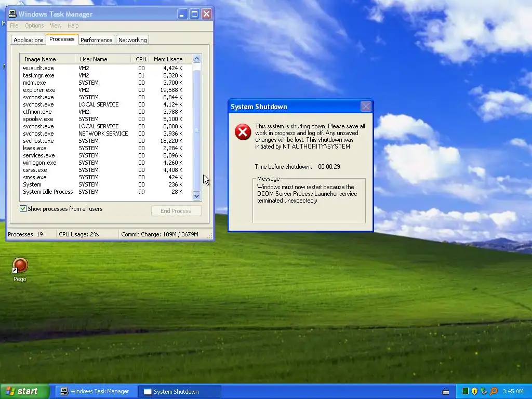This screenshot has height=399, width=532.
Task: Click the End Process button
Action: [x=176, y=211]
